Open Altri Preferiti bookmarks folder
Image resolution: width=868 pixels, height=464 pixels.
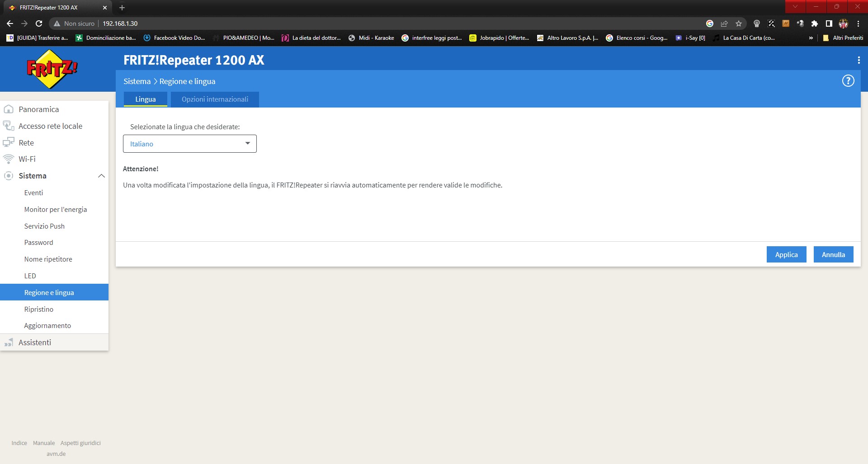coord(843,38)
